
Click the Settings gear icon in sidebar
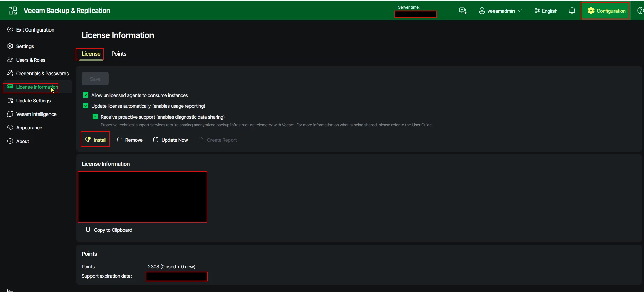[x=10, y=46]
